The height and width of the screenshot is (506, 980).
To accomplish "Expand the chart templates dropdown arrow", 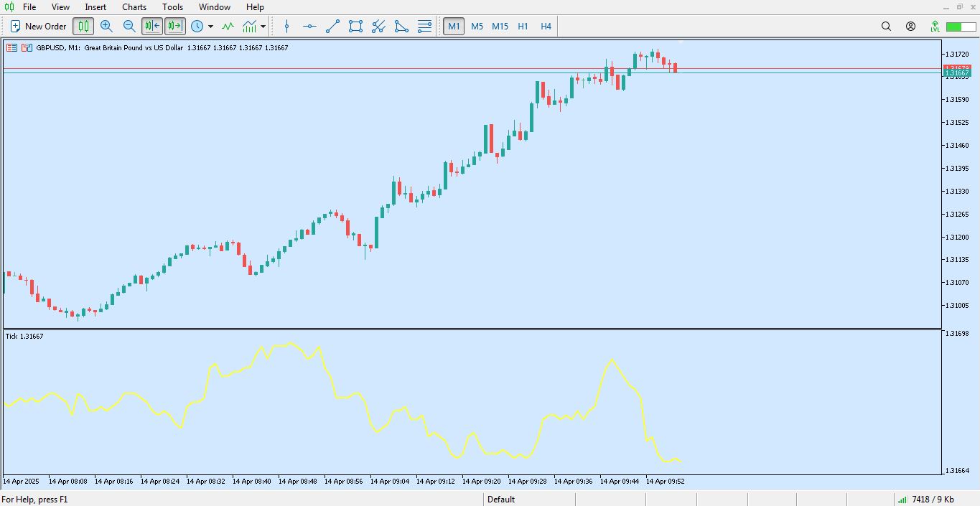I will click(x=263, y=27).
